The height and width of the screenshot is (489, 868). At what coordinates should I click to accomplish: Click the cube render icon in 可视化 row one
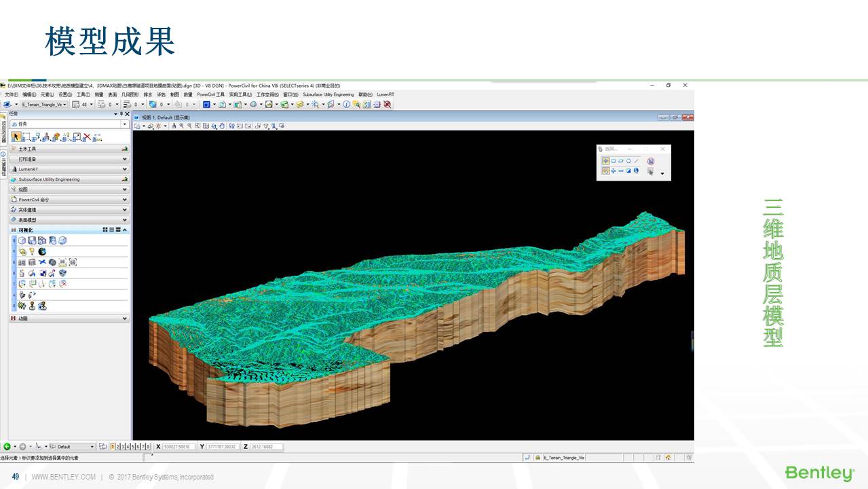22,240
